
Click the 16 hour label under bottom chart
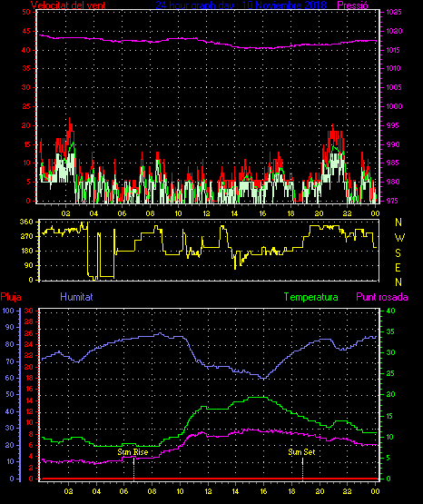click(263, 491)
